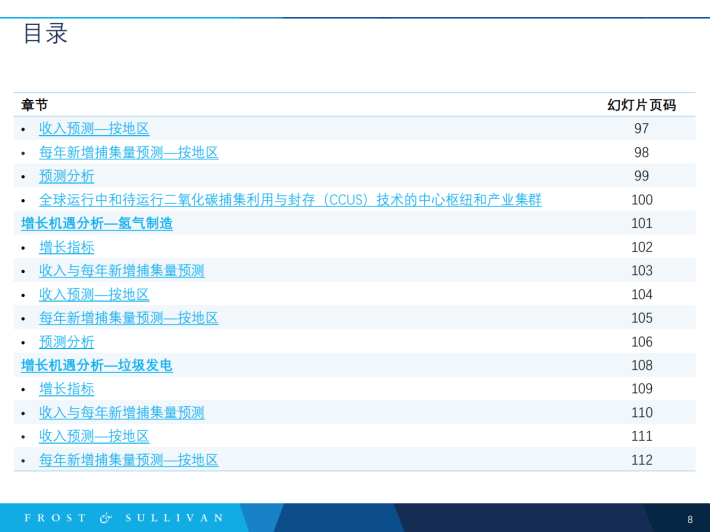Open the 全球运行中和待运行二氧化碳捕集利用与封存 (CCUS) link
The height and width of the screenshot is (532, 710).
(290, 200)
